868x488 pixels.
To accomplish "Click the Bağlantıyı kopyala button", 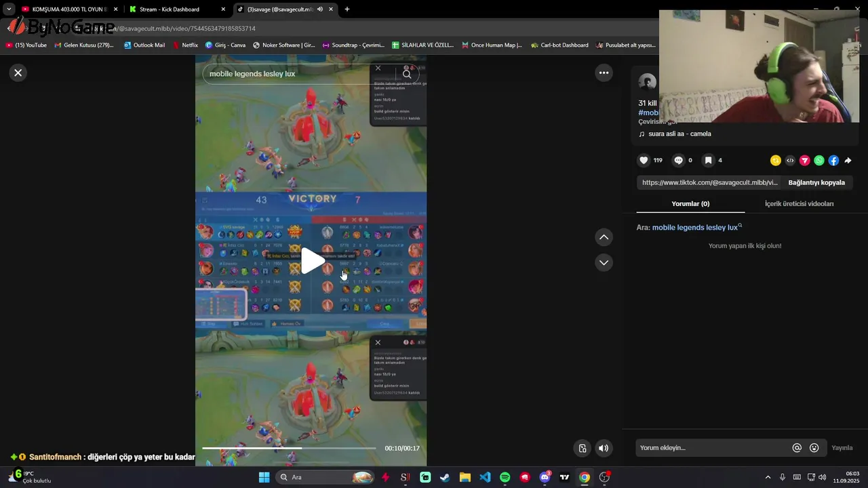I will pos(816,182).
